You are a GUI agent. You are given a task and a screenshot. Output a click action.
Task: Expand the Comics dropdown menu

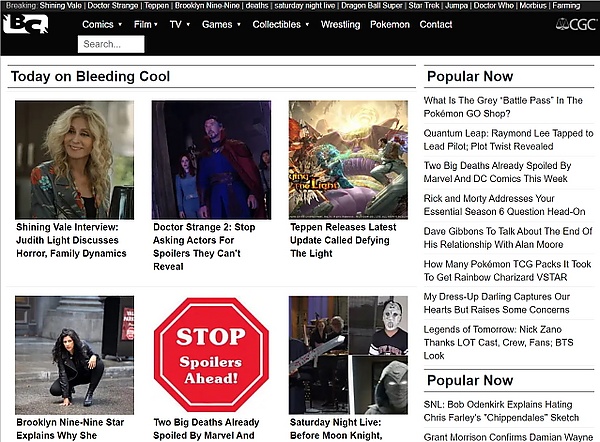[102, 24]
